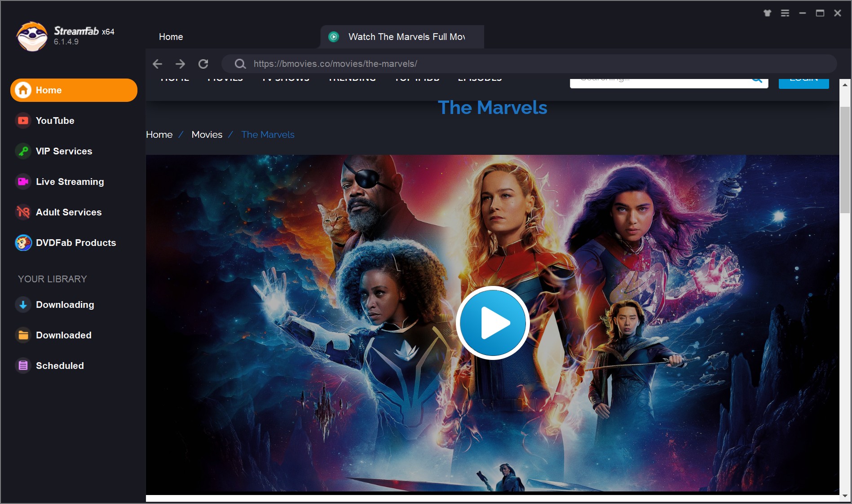Click the StreamFab sloth logo
Screen dimensions: 852x504
pos(32,36)
